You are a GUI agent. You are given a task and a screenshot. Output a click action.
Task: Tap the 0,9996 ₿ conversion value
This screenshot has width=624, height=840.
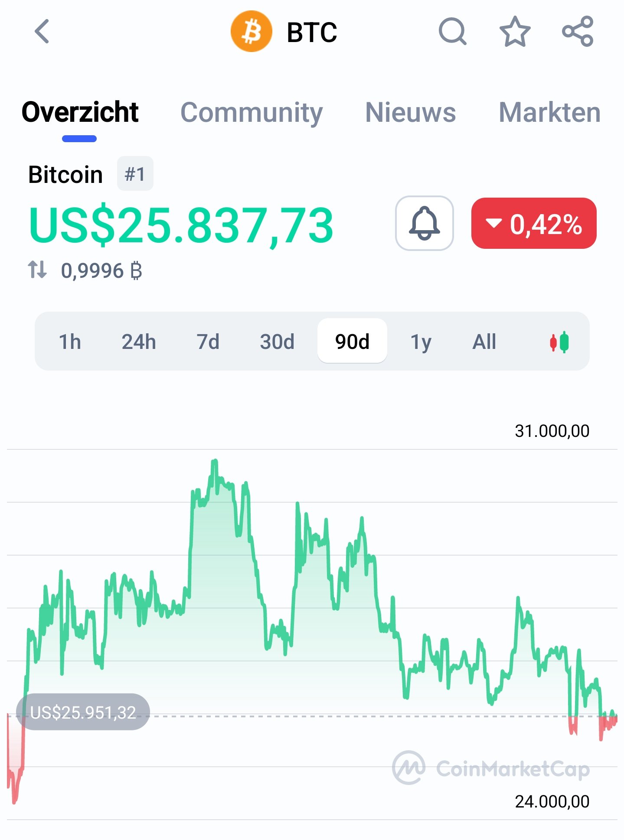tap(101, 270)
